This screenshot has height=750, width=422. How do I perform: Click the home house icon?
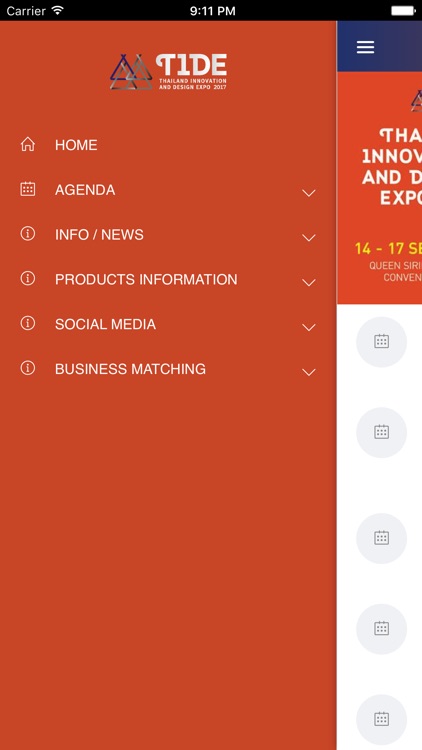tap(28, 144)
